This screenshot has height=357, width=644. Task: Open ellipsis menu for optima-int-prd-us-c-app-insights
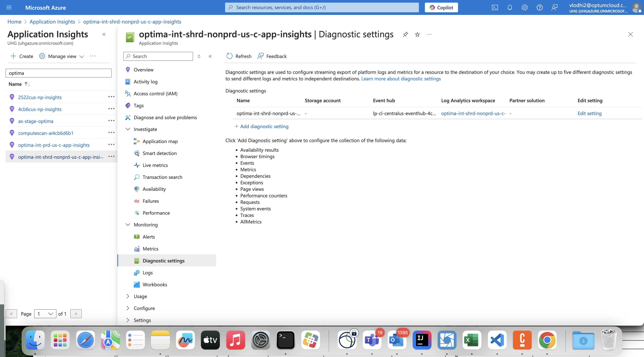111,145
